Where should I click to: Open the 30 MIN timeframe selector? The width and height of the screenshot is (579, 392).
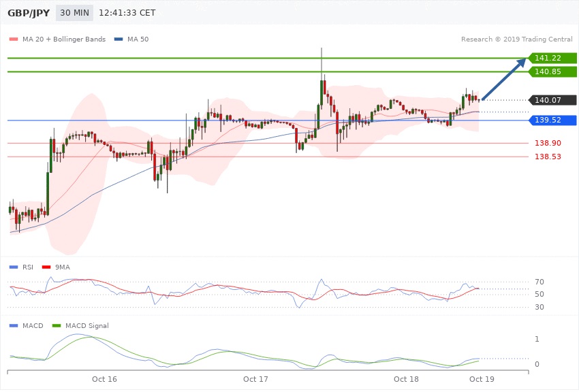click(74, 13)
